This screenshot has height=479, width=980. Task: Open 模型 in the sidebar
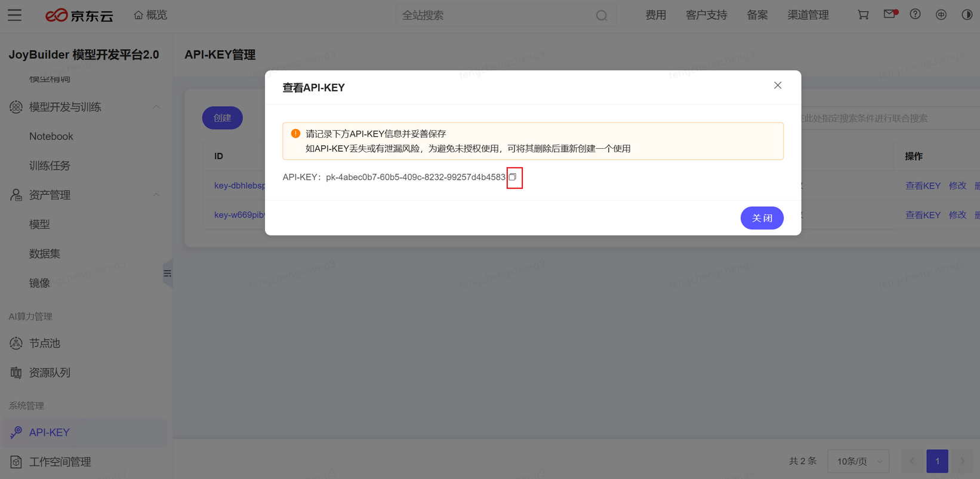(39, 225)
